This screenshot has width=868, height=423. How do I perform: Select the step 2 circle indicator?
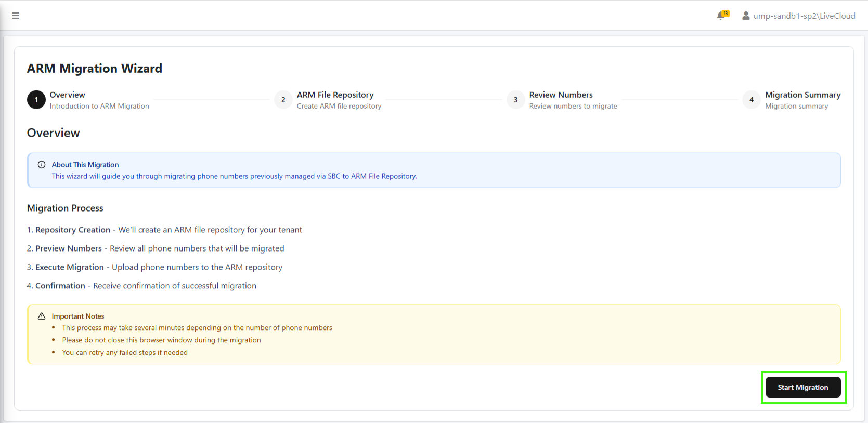click(283, 100)
